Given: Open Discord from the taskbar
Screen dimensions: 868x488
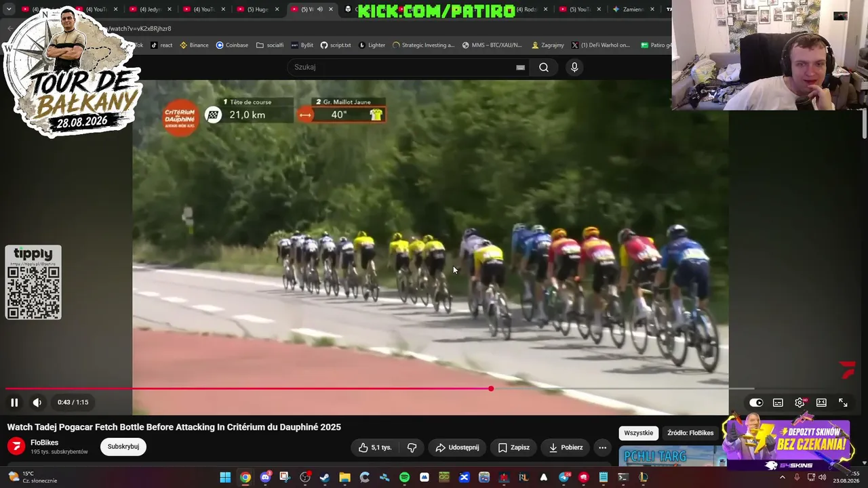Looking at the screenshot, I should [x=265, y=477].
